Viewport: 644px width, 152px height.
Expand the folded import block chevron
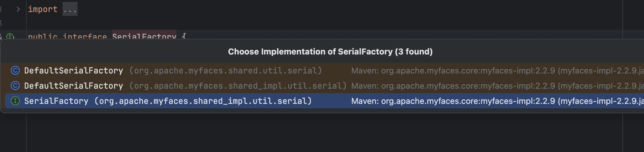click(18, 9)
